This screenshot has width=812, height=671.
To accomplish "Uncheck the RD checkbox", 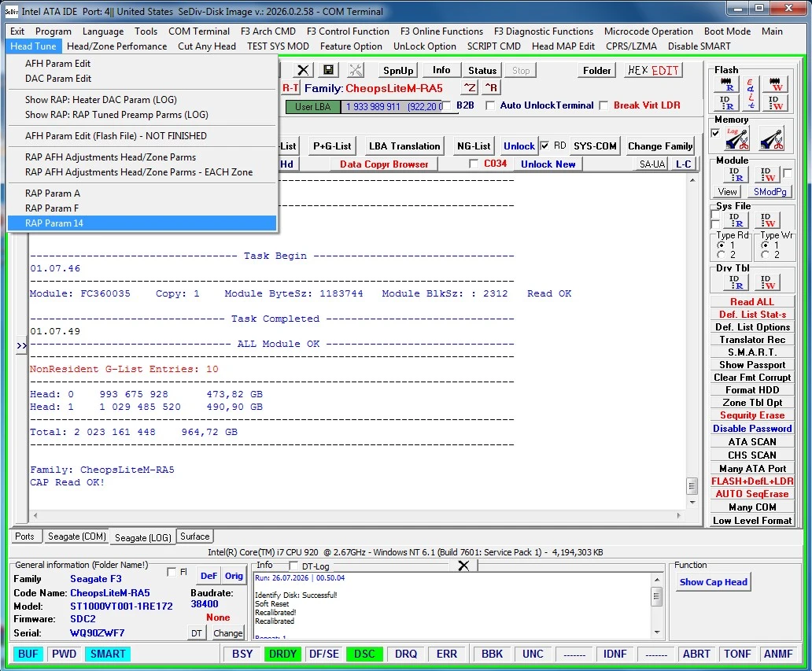I will point(544,146).
